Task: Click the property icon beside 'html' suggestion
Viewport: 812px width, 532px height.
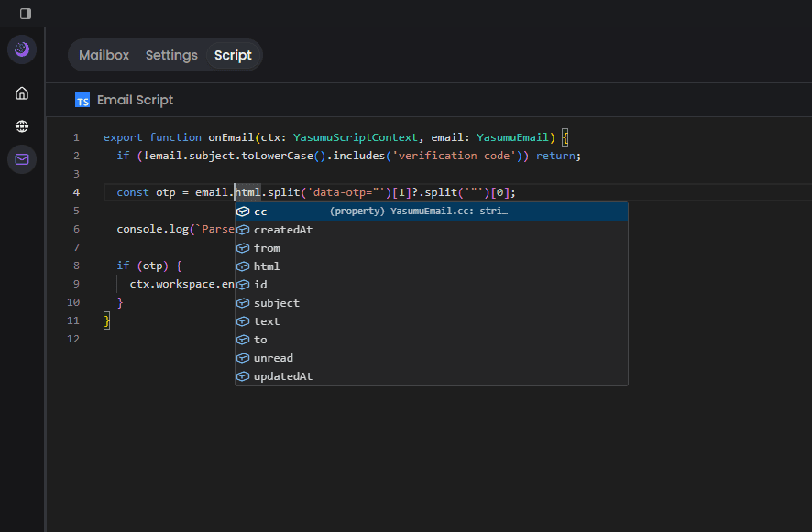Action: click(x=245, y=266)
